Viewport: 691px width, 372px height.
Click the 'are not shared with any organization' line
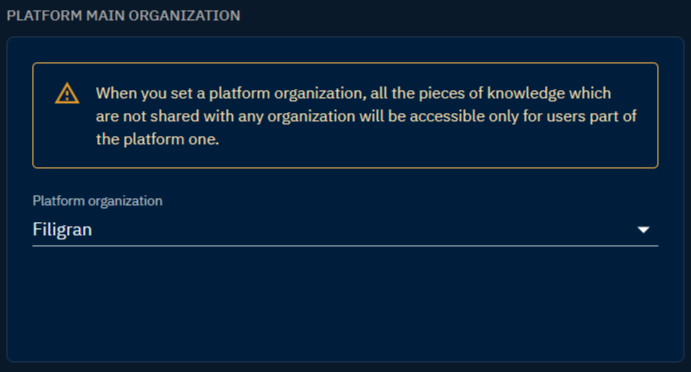226,116
